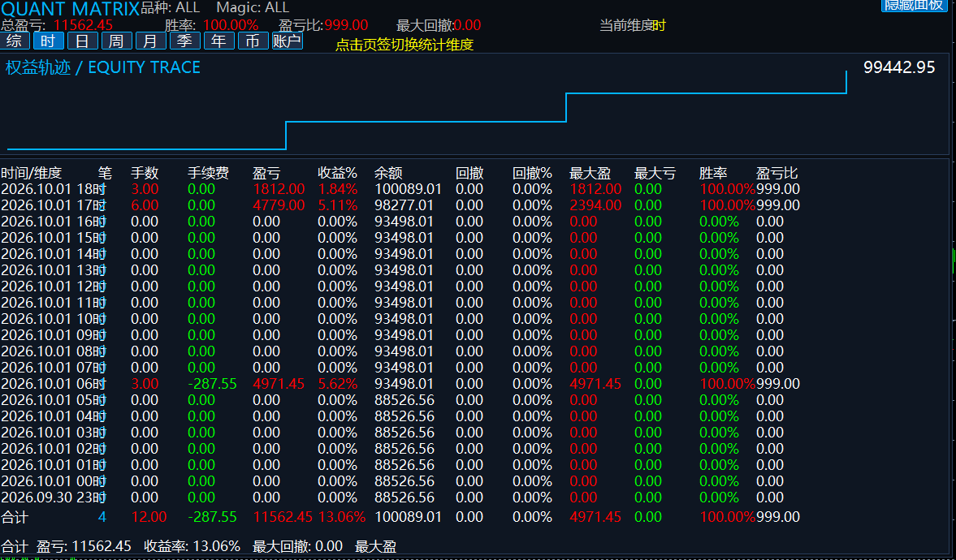Click the 胜率 100.00% header value
956x560 pixels.
tap(231, 25)
